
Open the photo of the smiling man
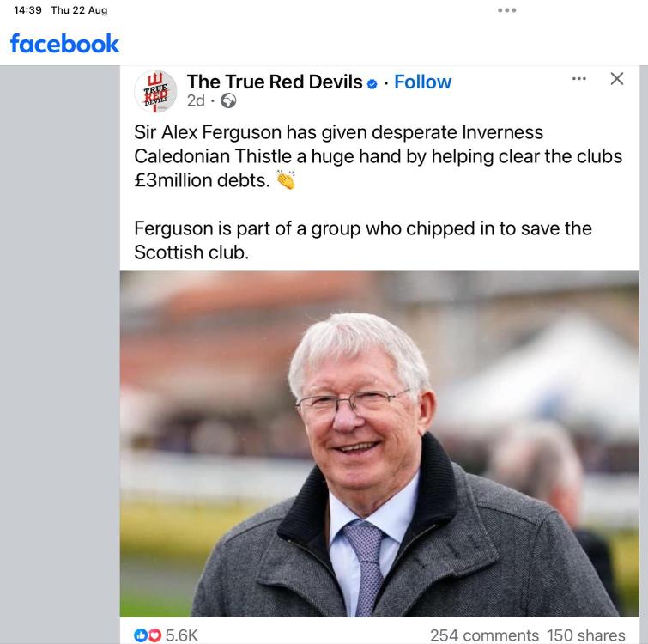pyautogui.click(x=379, y=444)
